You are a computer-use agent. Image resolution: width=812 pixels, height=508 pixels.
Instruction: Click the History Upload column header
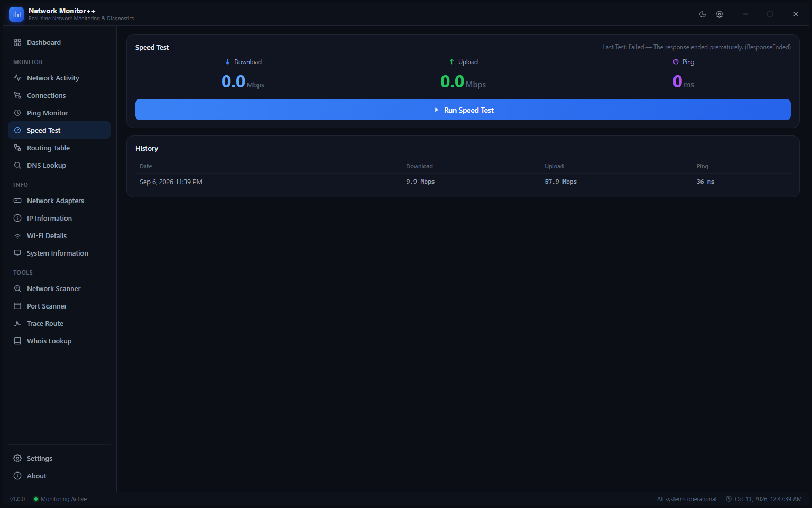tap(554, 166)
